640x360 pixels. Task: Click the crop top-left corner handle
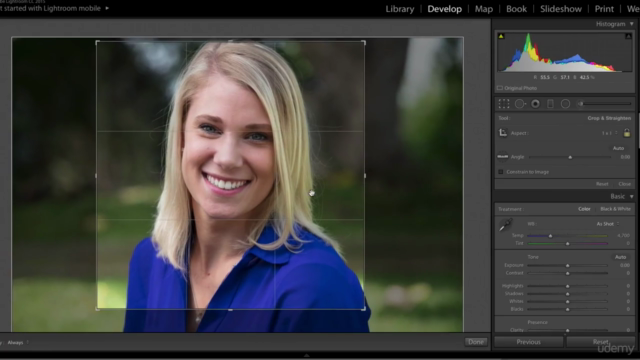click(x=97, y=42)
